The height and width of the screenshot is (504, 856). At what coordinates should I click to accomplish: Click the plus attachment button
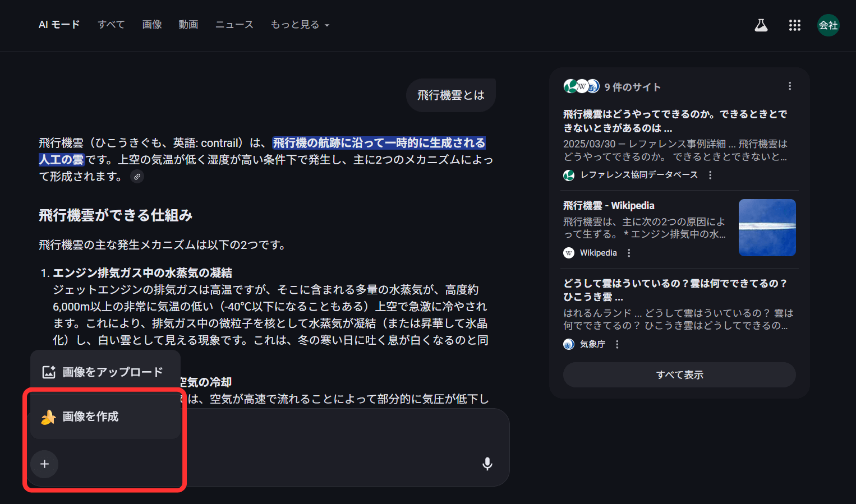coord(45,464)
